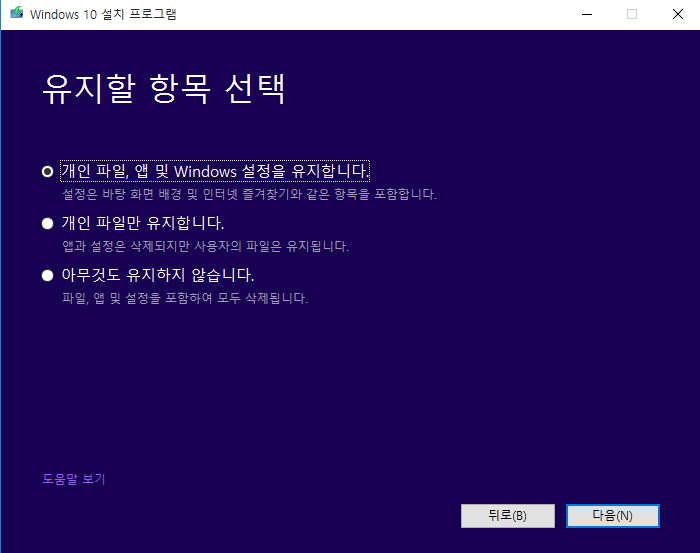This screenshot has height=553, width=700.
Task: Select the '아무것도 유지하지 않습니다' radio button
Action: pyautogui.click(x=47, y=275)
